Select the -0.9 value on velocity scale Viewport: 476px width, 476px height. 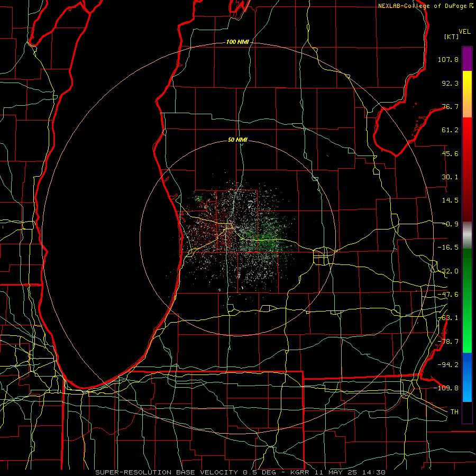(x=450, y=224)
